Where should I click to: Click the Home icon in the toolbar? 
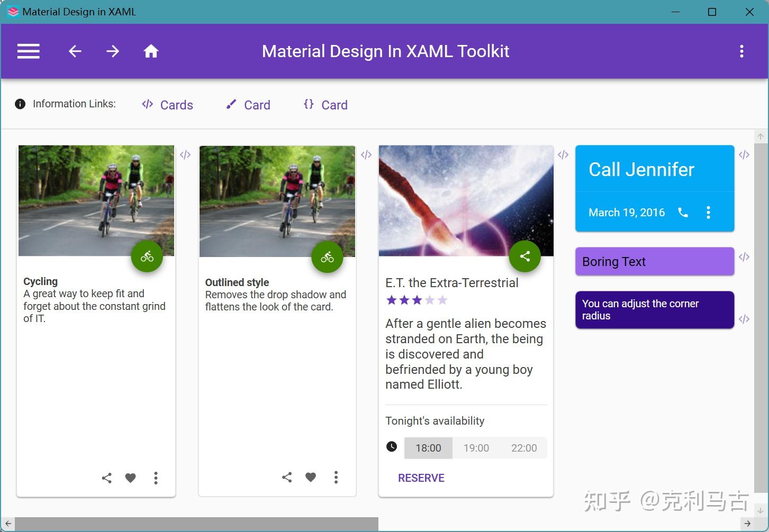[151, 51]
